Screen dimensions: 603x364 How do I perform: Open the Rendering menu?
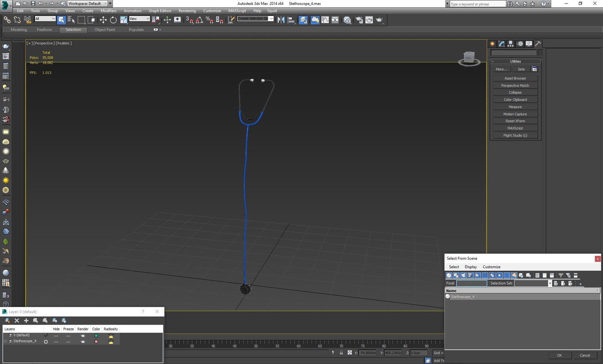tap(187, 11)
